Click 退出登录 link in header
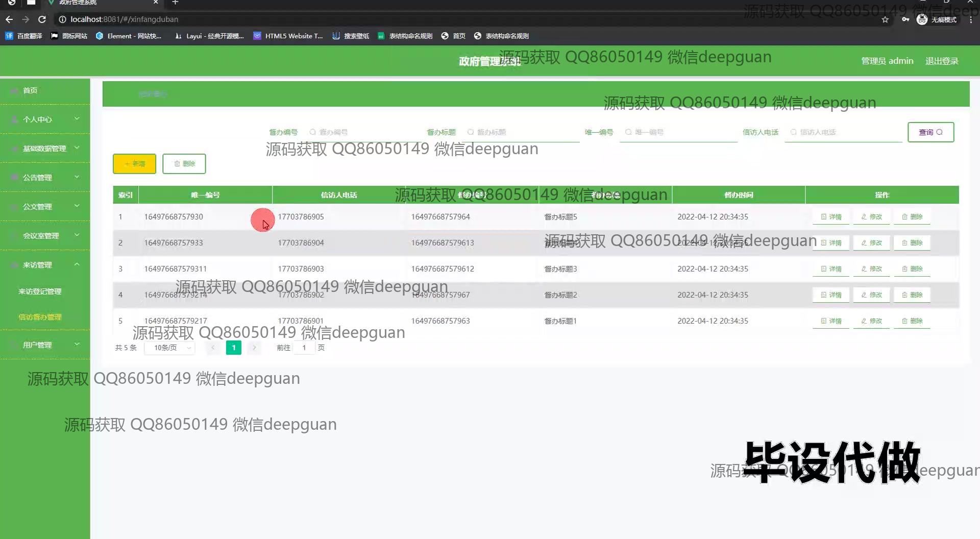980x539 pixels. (942, 61)
